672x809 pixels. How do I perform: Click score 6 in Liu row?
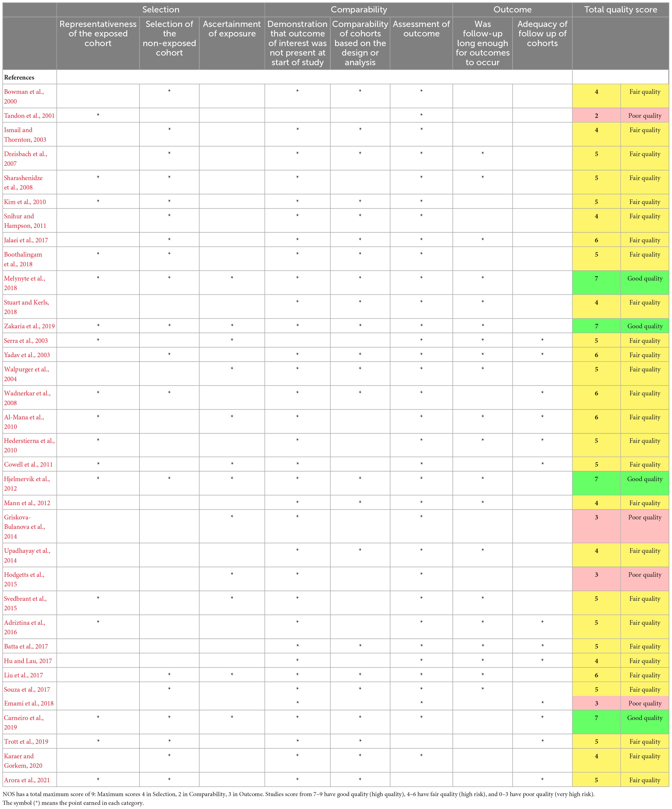596,675
